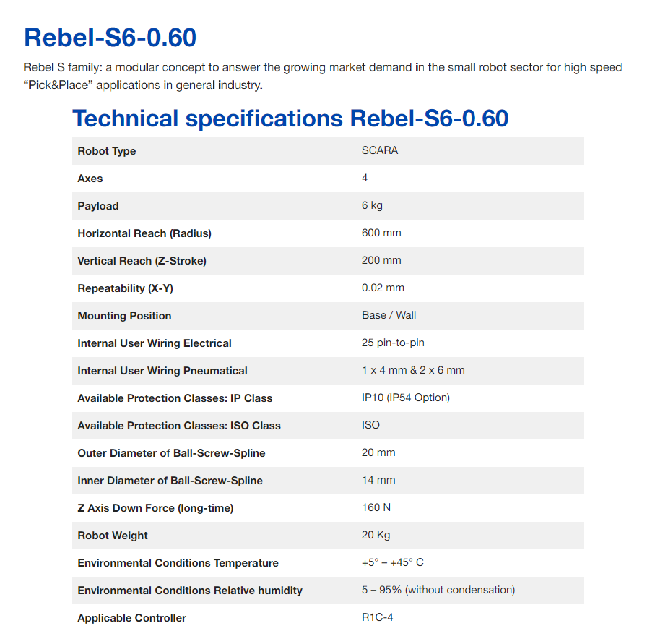The width and height of the screenshot is (650, 644).
Task: Select the Robot Weight row label
Action: (x=112, y=536)
